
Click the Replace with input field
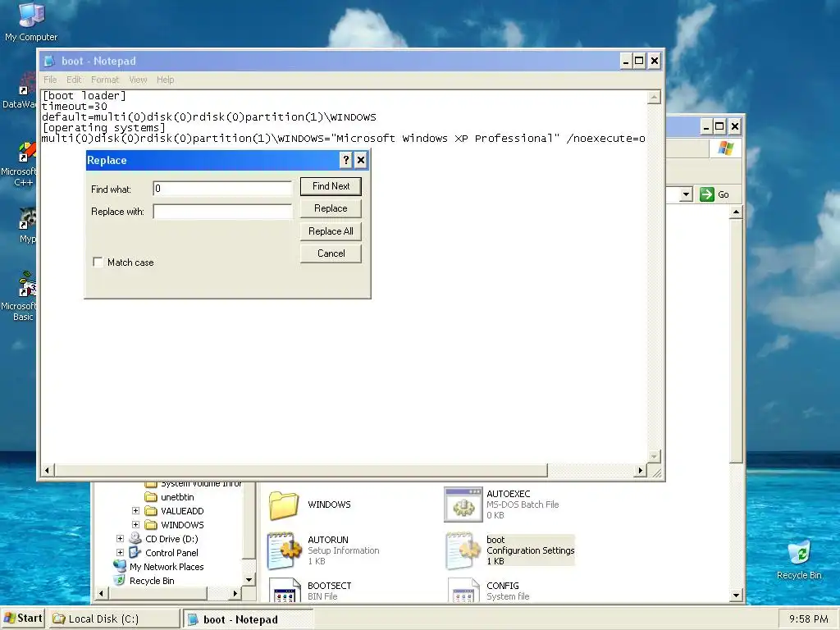coord(222,212)
